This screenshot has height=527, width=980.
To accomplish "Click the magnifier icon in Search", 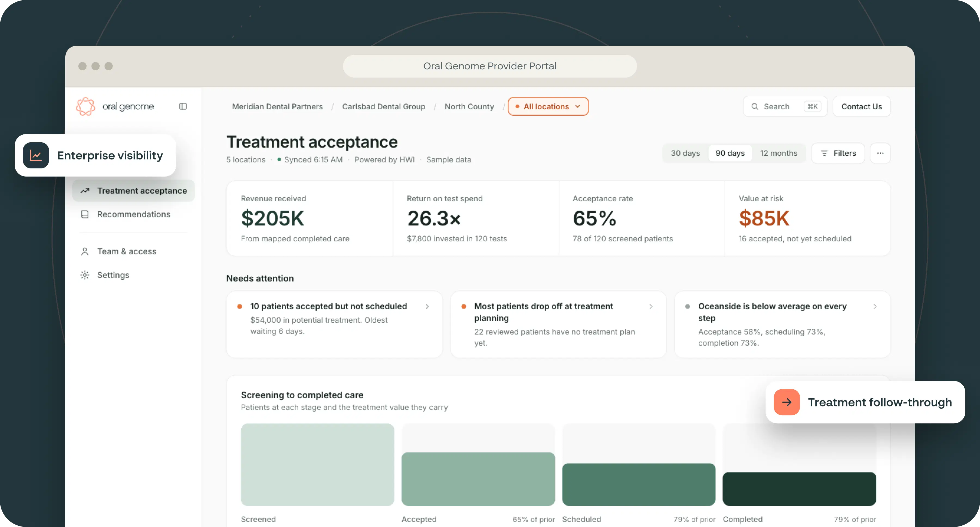I will pyautogui.click(x=755, y=106).
